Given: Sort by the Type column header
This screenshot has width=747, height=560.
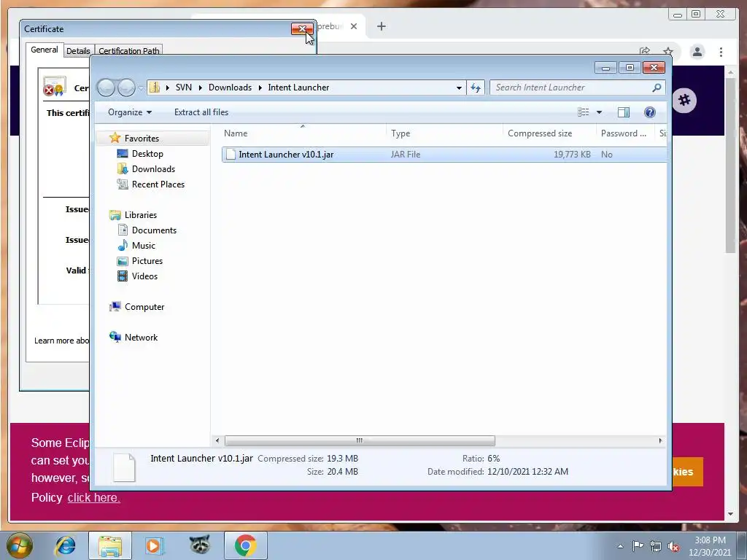Looking at the screenshot, I should coord(444,133).
